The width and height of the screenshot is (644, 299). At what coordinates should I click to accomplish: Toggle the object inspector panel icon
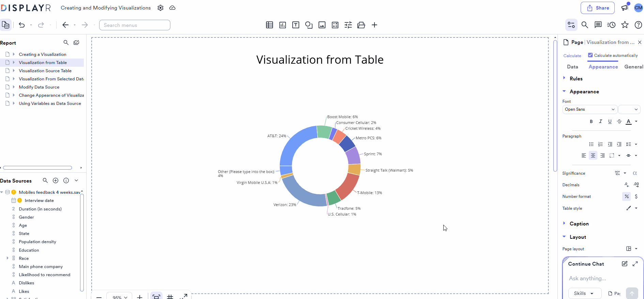coord(571,25)
